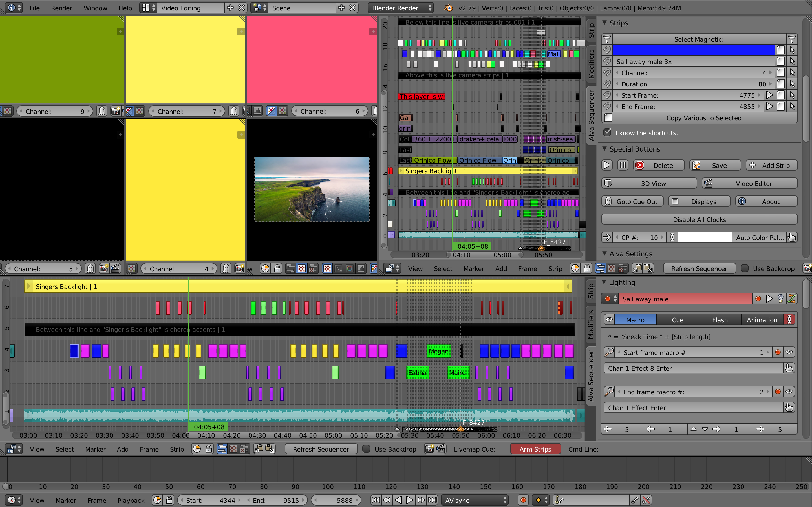Open the AV-sync dropdown
The width and height of the screenshot is (812, 507).
tap(475, 500)
